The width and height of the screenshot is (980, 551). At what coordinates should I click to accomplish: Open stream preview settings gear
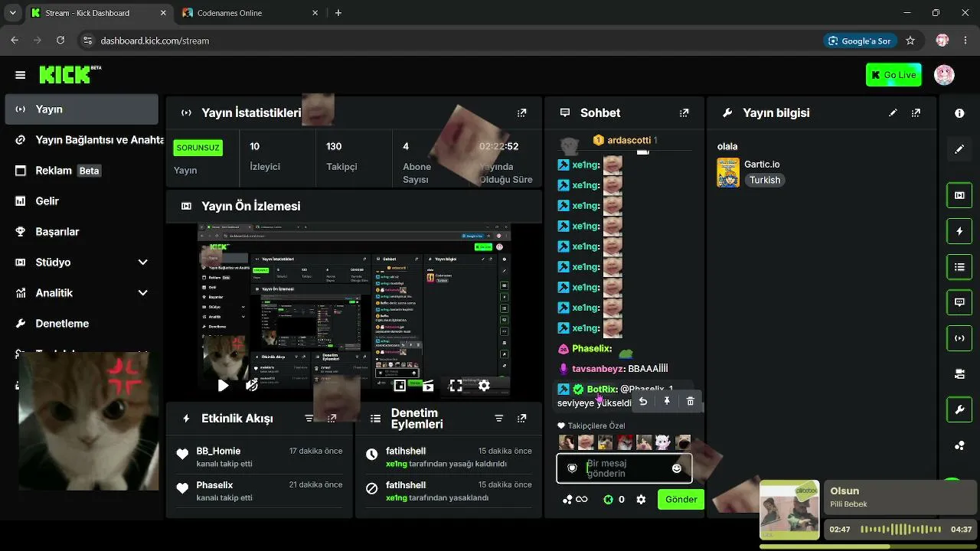click(x=484, y=386)
